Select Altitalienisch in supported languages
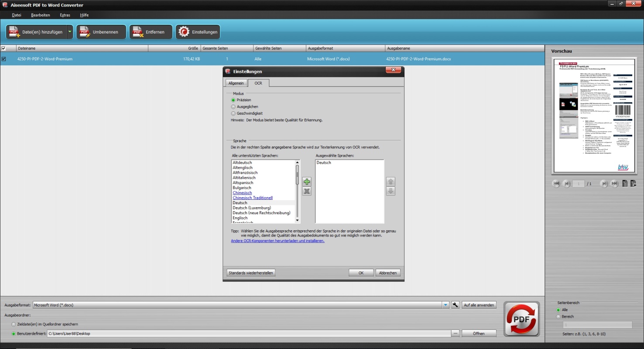644x349 pixels. pyautogui.click(x=244, y=178)
